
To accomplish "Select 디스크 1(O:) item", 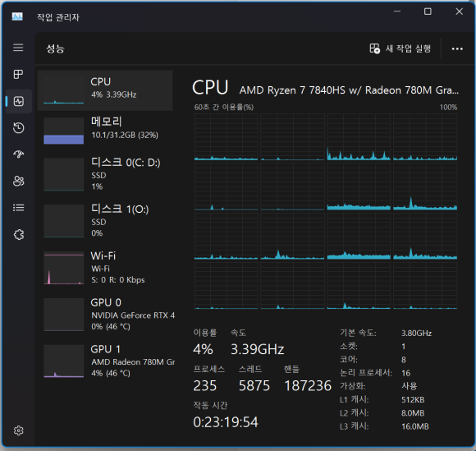I will (105, 221).
